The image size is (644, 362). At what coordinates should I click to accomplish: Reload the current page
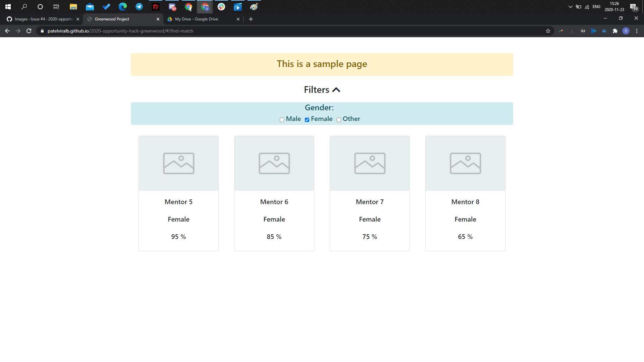click(29, 31)
